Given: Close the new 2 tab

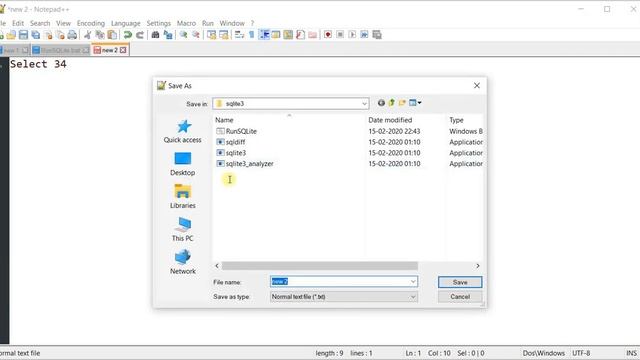Looking at the screenshot, I should click(123, 50).
